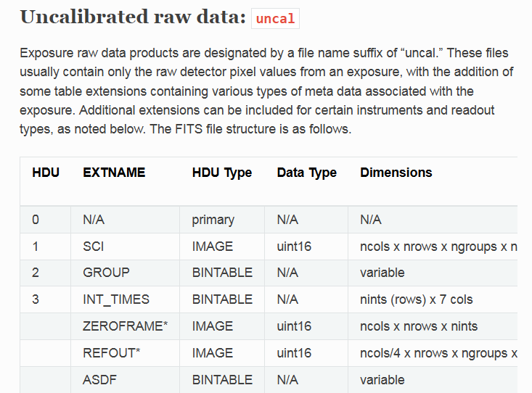Click BINTABLE type in the GROUP row
This screenshot has height=393, width=532.
click(x=222, y=273)
